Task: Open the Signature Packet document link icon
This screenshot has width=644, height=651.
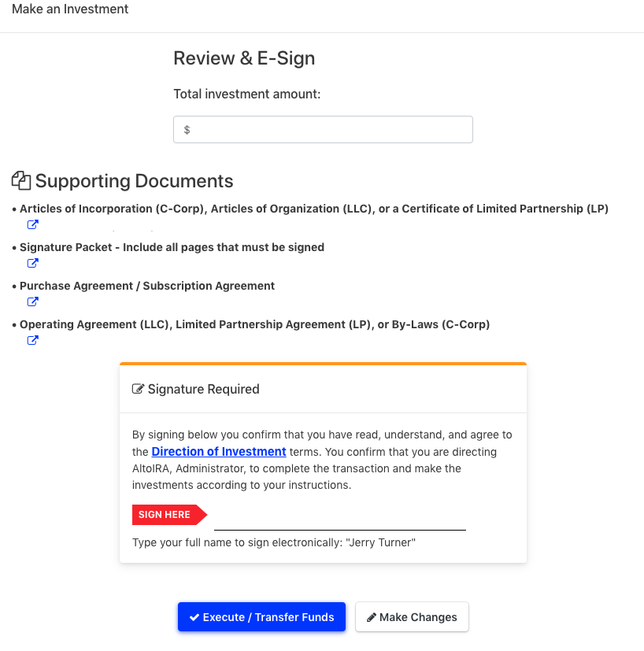Action: (33, 263)
